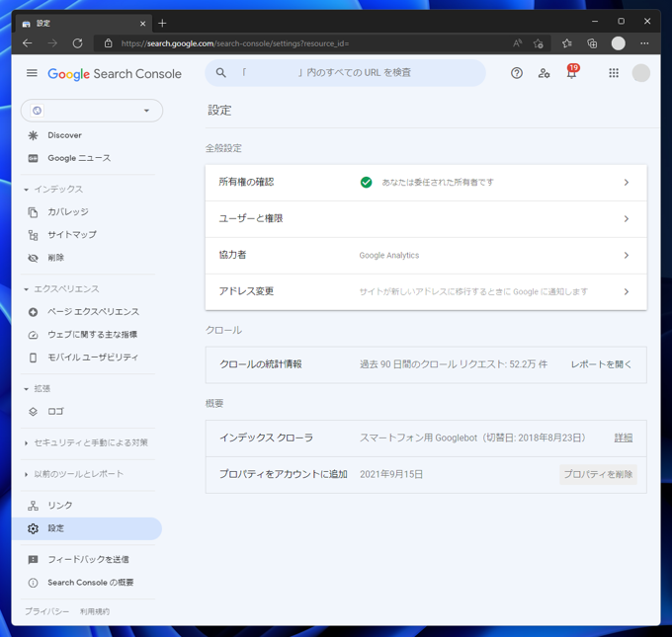The height and width of the screenshot is (637, 672).
Task: Open a new browser tab
Action: click(162, 23)
